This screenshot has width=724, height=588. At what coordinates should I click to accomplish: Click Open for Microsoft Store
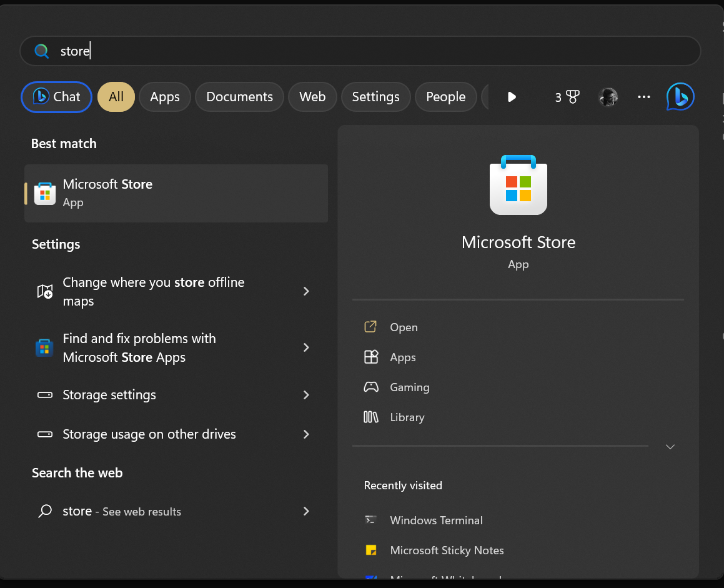(x=403, y=327)
